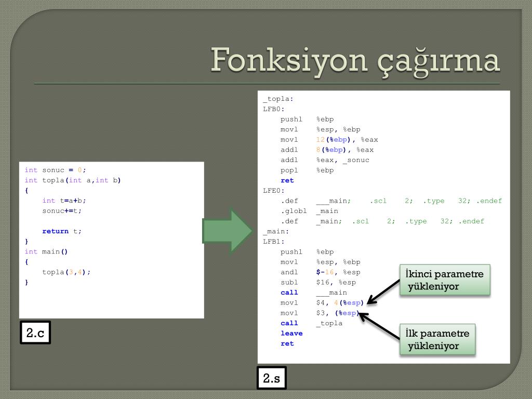Click instruction "andl $-16, %esp"
The image size is (532, 399).
pos(320,272)
